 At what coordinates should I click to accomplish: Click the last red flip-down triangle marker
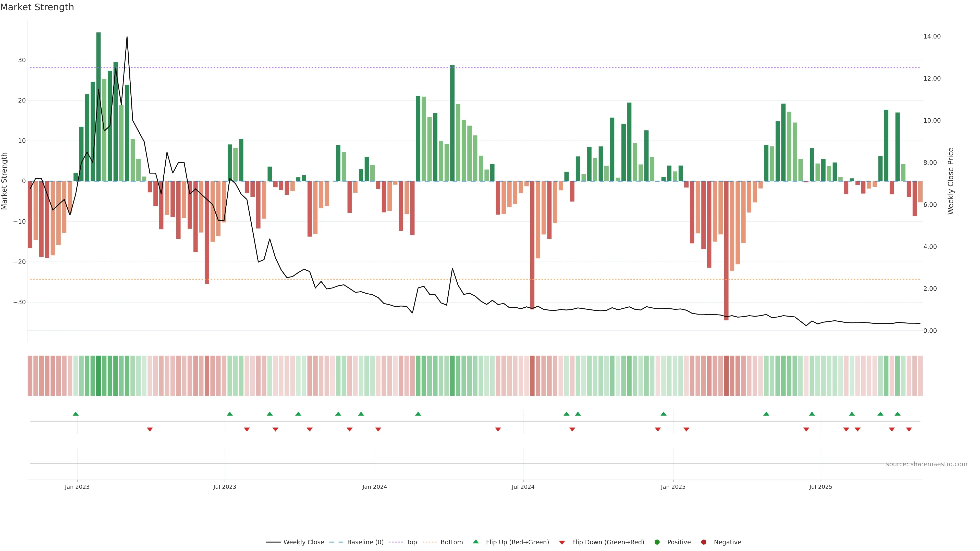[909, 429]
